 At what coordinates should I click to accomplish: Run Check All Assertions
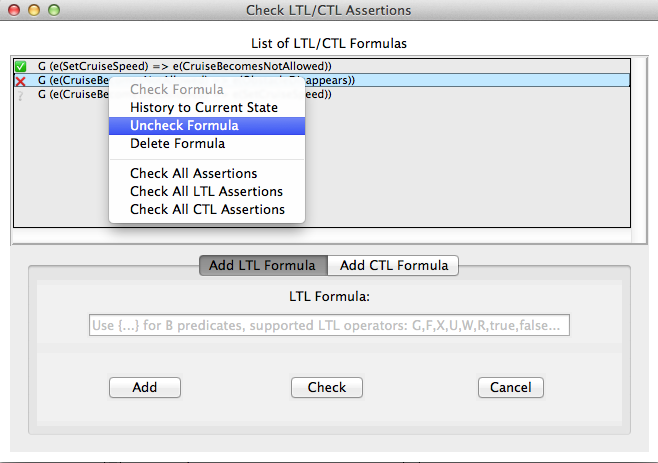coord(193,173)
